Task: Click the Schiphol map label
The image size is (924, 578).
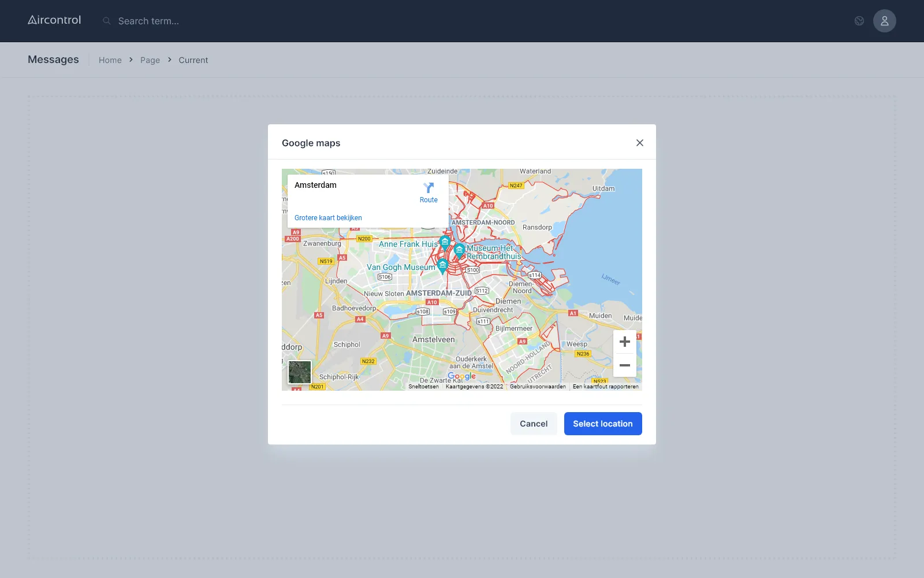Action: 347,344
